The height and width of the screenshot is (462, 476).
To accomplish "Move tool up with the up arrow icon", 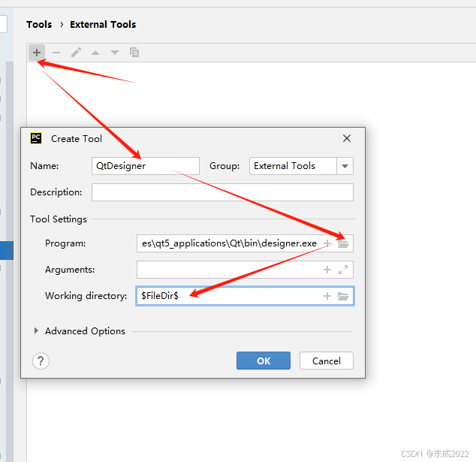I will (95, 53).
